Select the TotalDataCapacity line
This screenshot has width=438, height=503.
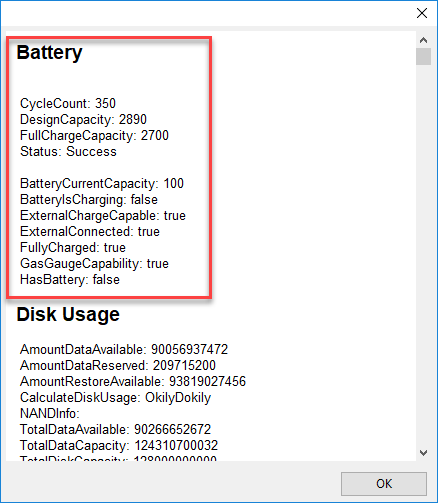[x=119, y=445]
